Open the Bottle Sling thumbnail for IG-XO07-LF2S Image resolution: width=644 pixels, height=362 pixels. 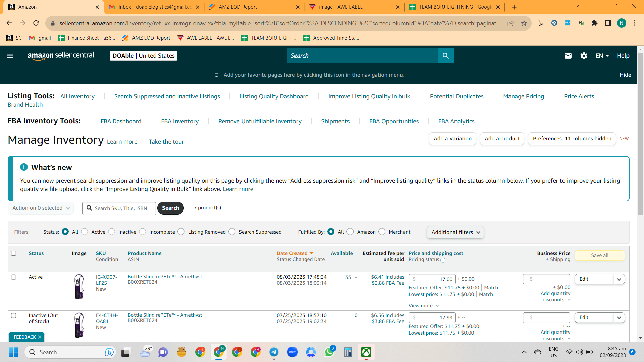[79, 287]
